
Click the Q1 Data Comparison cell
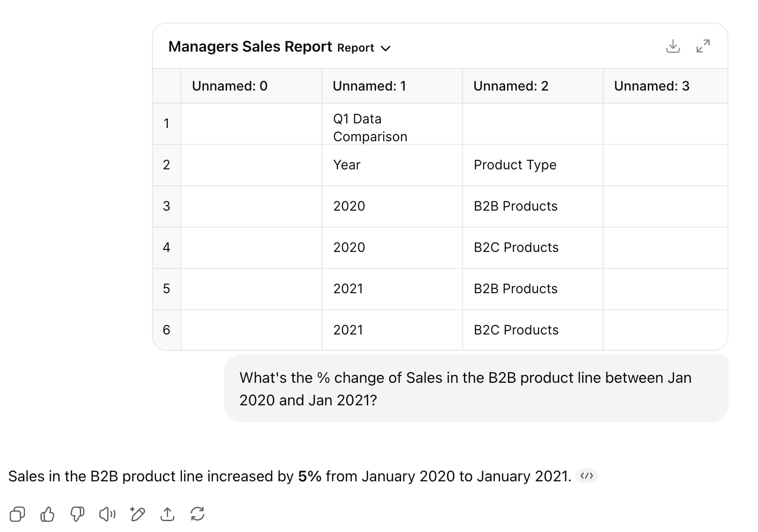pos(370,128)
